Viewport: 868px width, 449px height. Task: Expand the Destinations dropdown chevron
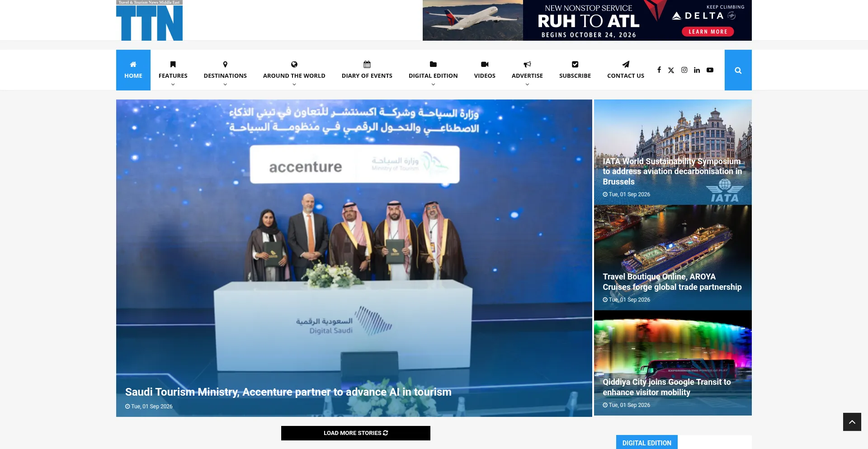tap(225, 85)
